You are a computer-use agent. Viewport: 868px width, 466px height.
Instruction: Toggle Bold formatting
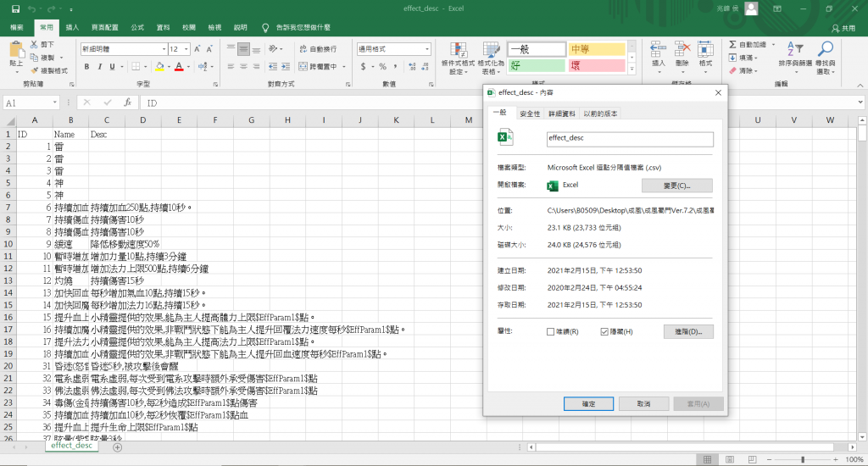pyautogui.click(x=87, y=66)
